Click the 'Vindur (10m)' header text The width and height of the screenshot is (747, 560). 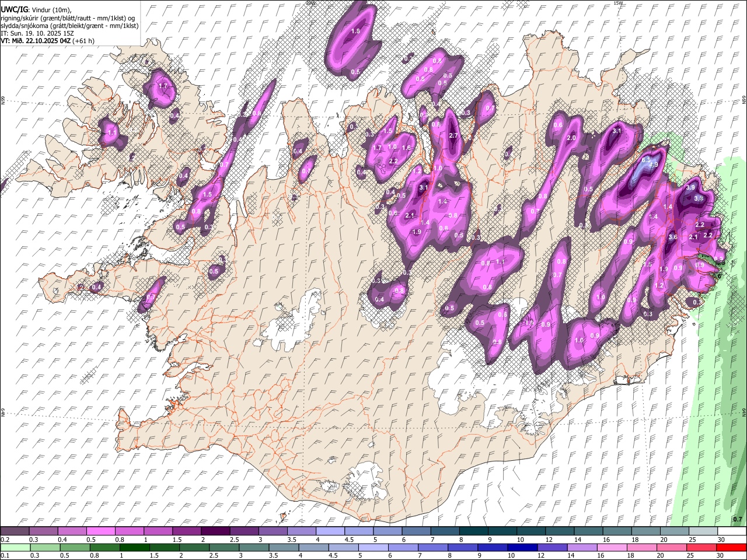[51, 10]
